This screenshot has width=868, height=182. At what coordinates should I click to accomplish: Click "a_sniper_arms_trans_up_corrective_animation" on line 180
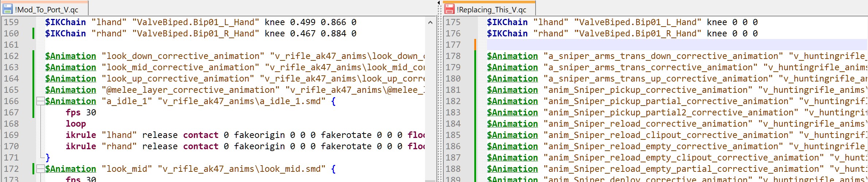coord(658,79)
